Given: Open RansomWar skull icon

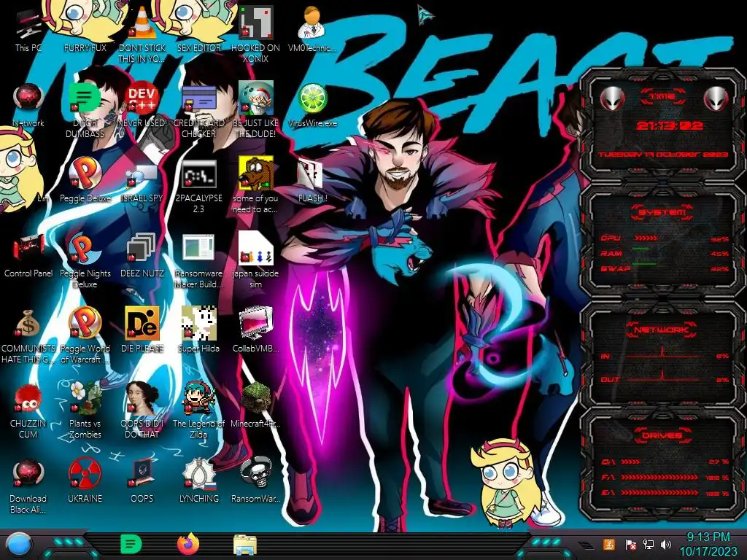Looking at the screenshot, I should [x=256, y=473].
